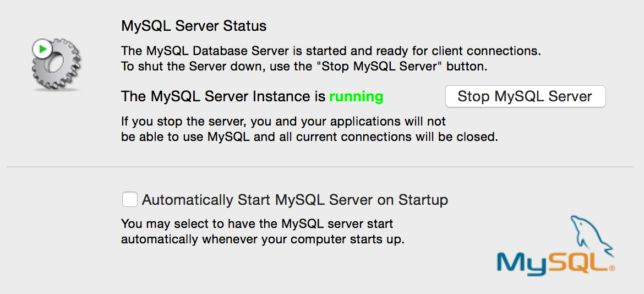The width and height of the screenshot is (644, 294).
Task: Click text "If you stop the server"
Action: point(184,122)
